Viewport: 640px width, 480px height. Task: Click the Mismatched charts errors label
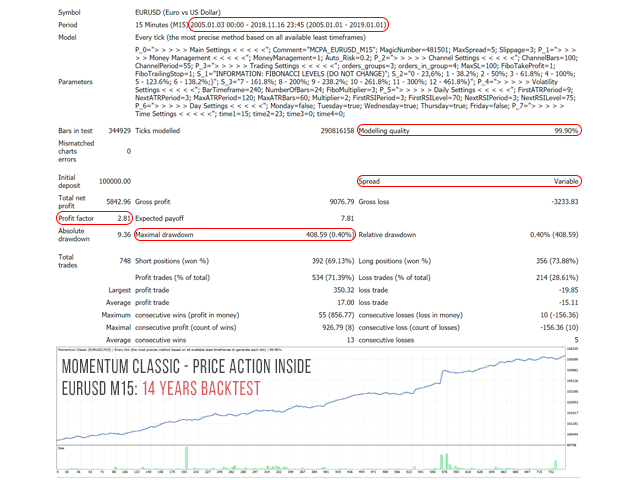tap(76, 151)
